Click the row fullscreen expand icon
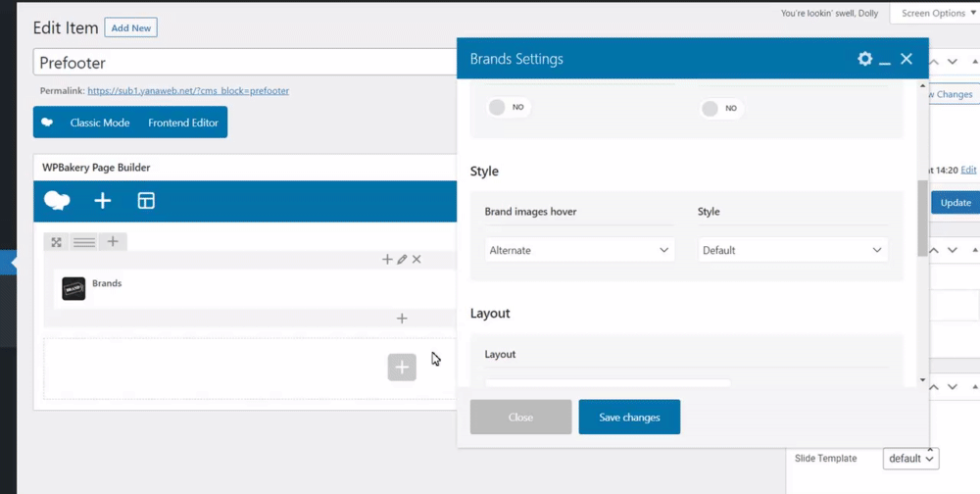Screen dimensions: 980x494 [56, 242]
